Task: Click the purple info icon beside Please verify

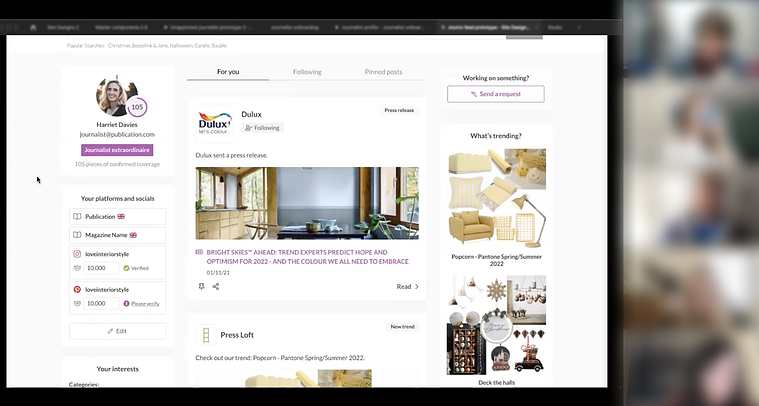Action: [x=126, y=303]
